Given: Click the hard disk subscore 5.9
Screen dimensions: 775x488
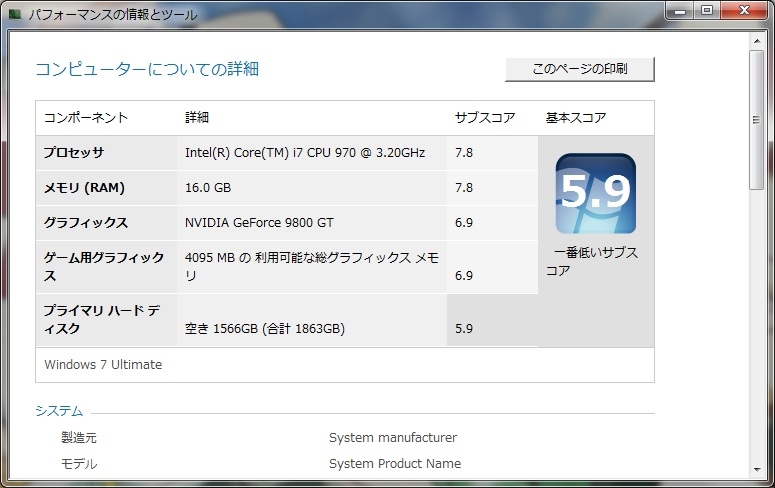Looking at the screenshot, I should [x=464, y=329].
